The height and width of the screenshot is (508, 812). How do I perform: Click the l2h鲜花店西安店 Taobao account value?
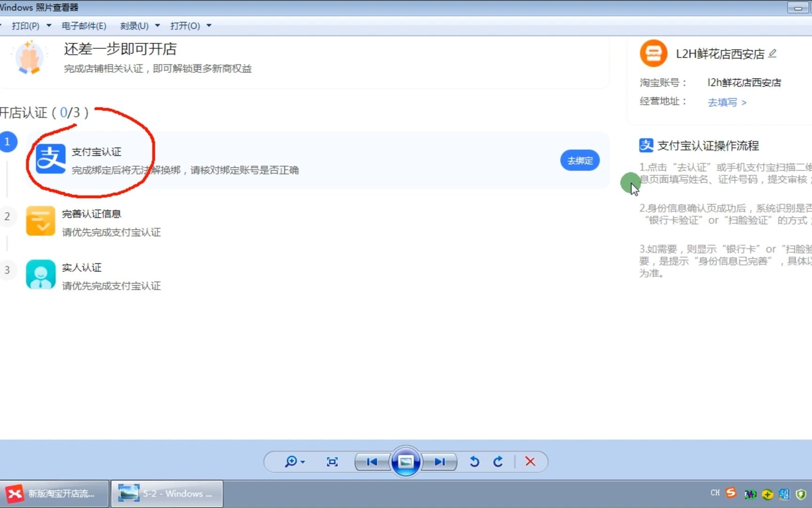click(744, 83)
